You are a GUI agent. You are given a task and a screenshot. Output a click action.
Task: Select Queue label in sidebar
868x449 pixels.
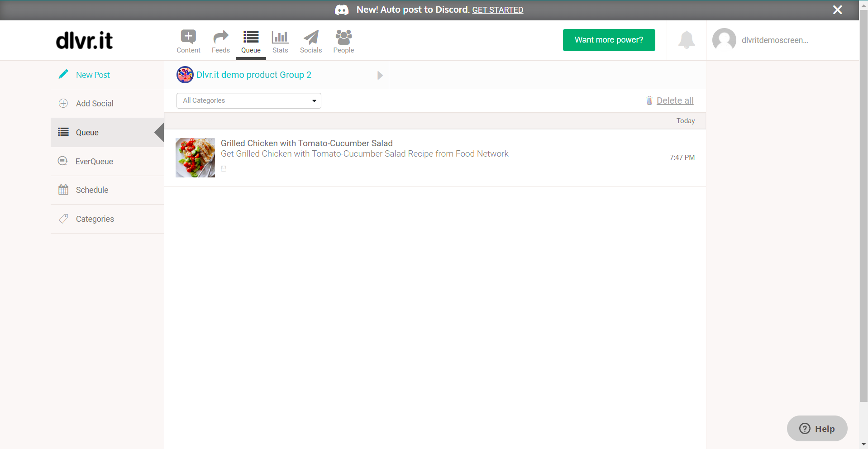(x=87, y=133)
